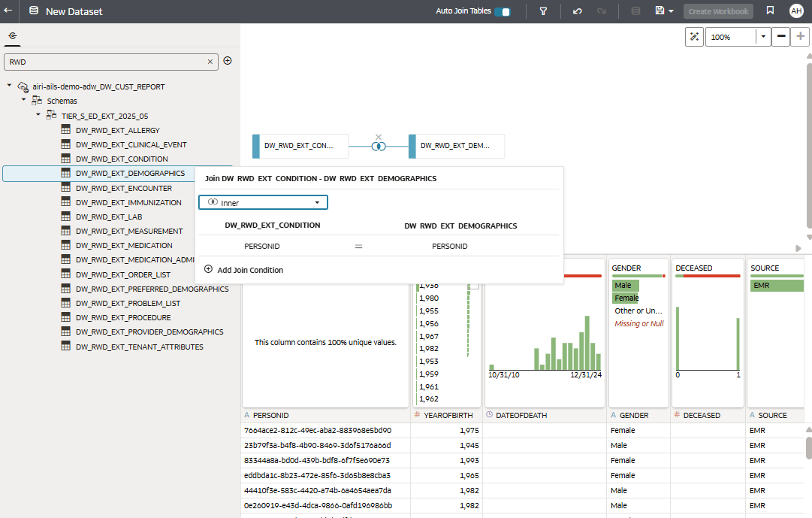Click the equals operator in join condition

click(x=358, y=247)
